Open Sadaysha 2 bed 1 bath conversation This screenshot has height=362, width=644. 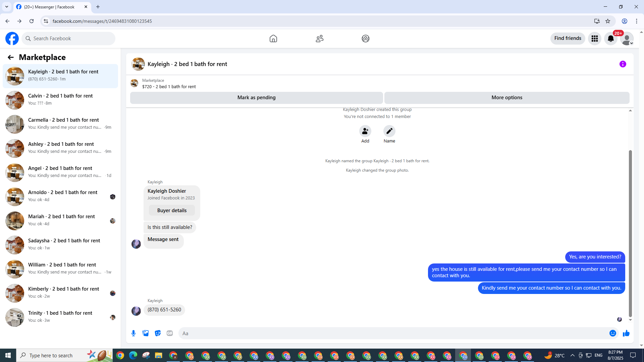click(x=60, y=245)
